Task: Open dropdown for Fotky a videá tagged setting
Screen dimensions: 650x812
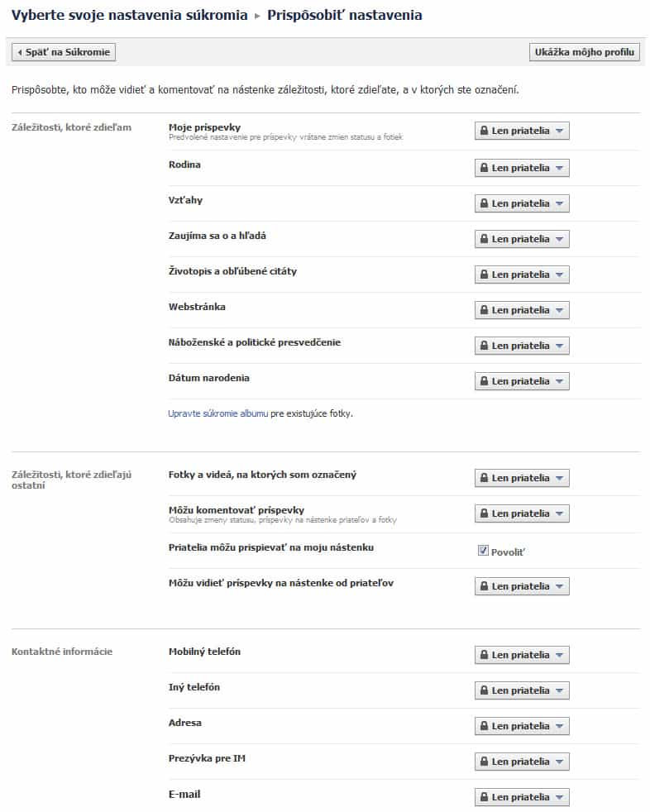Action: pyautogui.click(x=522, y=478)
